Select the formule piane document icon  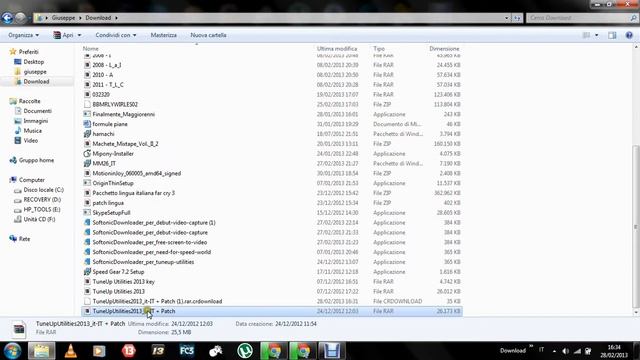87,124
